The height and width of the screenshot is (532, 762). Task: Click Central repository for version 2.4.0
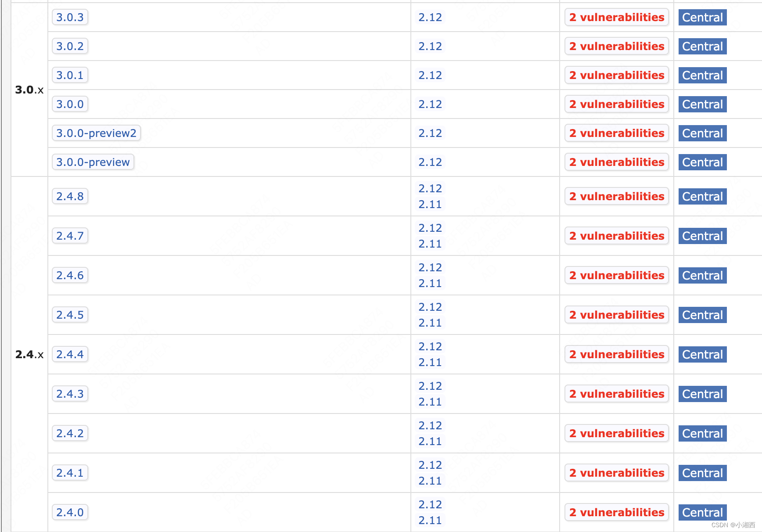(x=702, y=512)
